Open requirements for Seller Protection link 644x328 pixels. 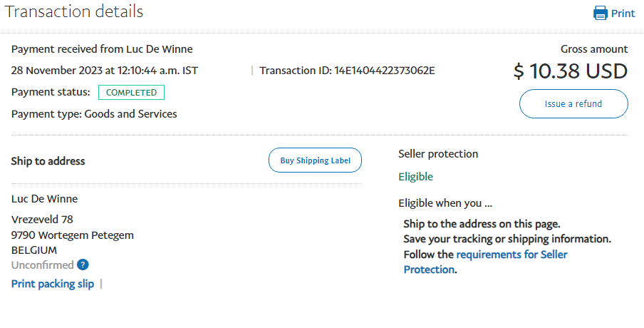(485, 262)
